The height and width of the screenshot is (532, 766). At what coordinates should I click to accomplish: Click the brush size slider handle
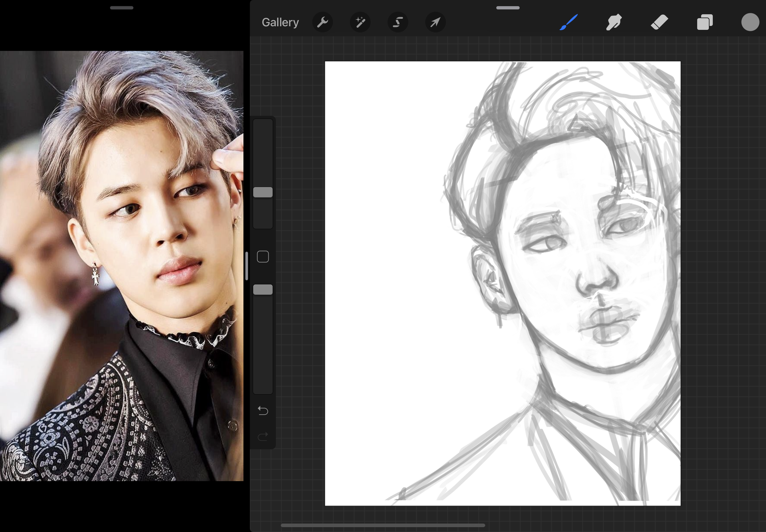tap(263, 192)
